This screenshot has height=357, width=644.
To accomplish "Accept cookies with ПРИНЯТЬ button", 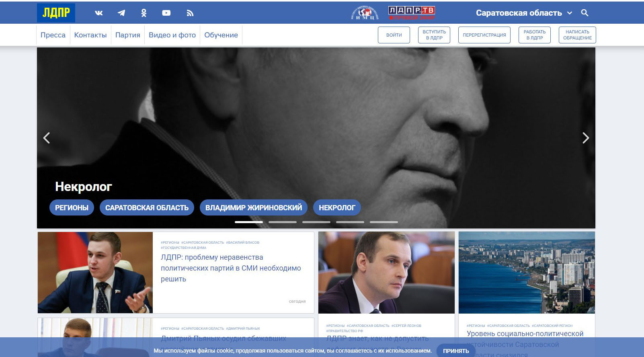I will pos(456,351).
